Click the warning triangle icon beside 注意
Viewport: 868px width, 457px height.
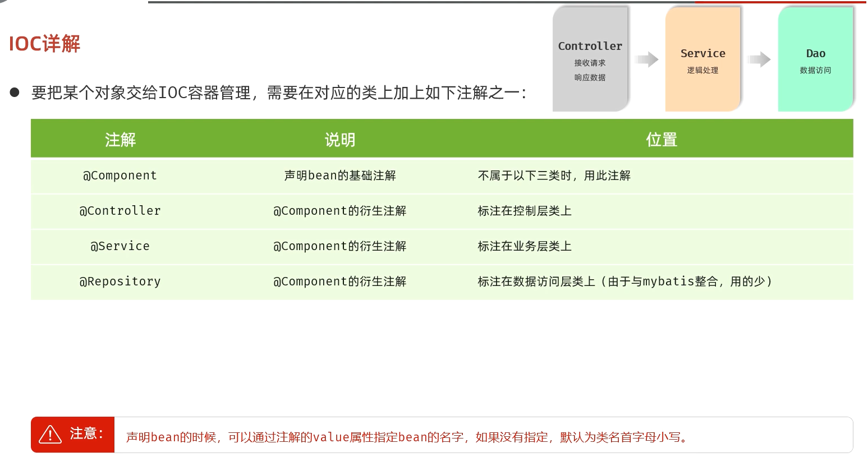[50, 435]
